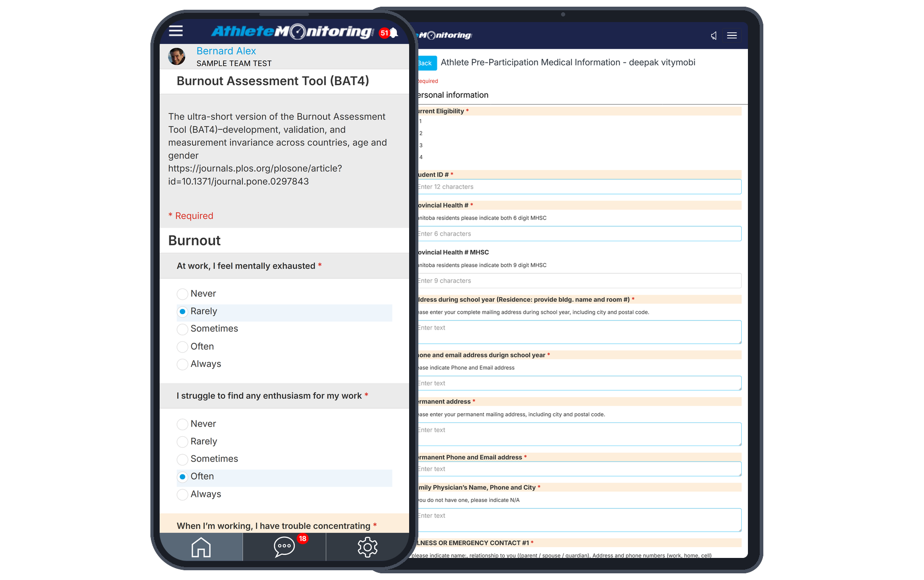Click the school year phone and email field

pyautogui.click(x=579, y=383)
